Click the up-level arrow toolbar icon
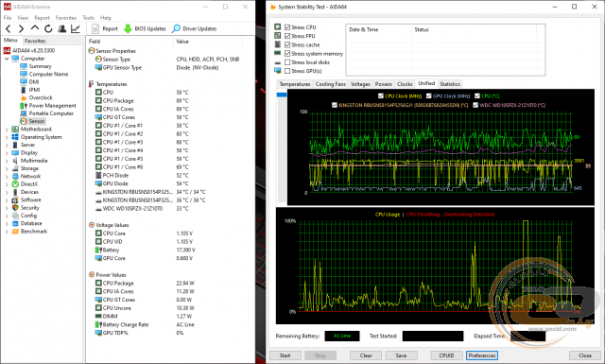 pyautogui.click(x=35, y=28)
